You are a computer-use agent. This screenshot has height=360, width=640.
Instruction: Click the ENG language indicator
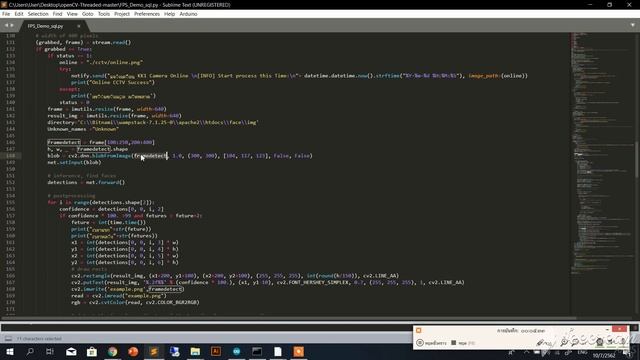(582, 352)
